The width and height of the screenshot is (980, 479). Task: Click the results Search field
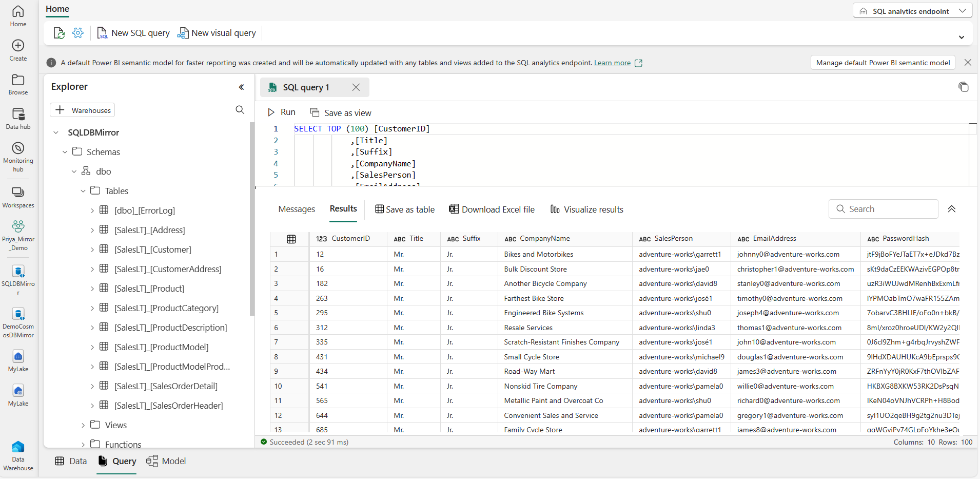[x=883, y=209]
